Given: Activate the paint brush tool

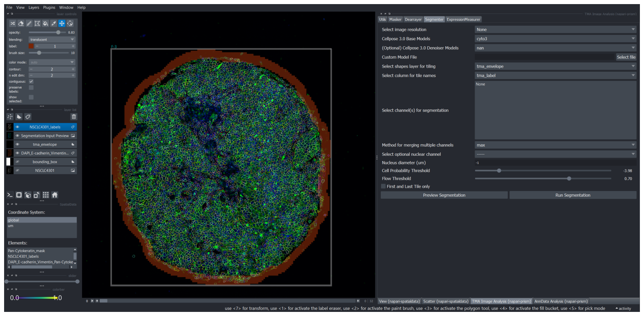Looking at the screenshot, I should point(29,23).
